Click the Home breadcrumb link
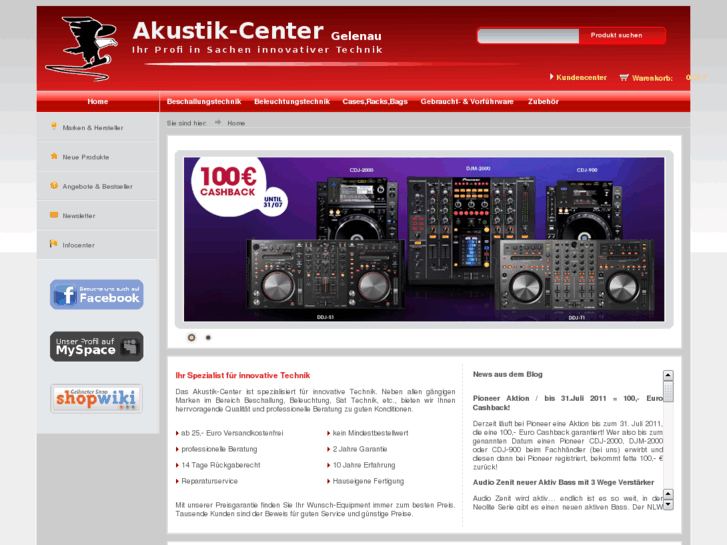The image size is (727, 545). pyautogui.click(x=236, y=123)
